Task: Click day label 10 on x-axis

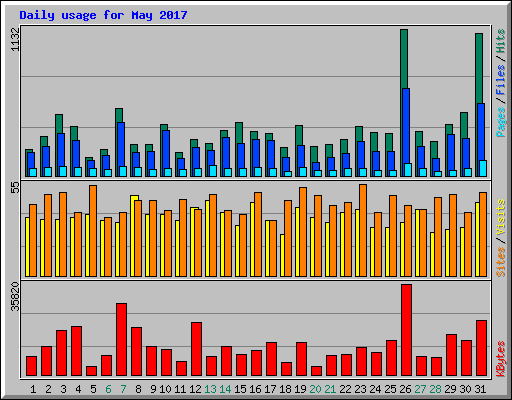Action: tap(165, 389)
